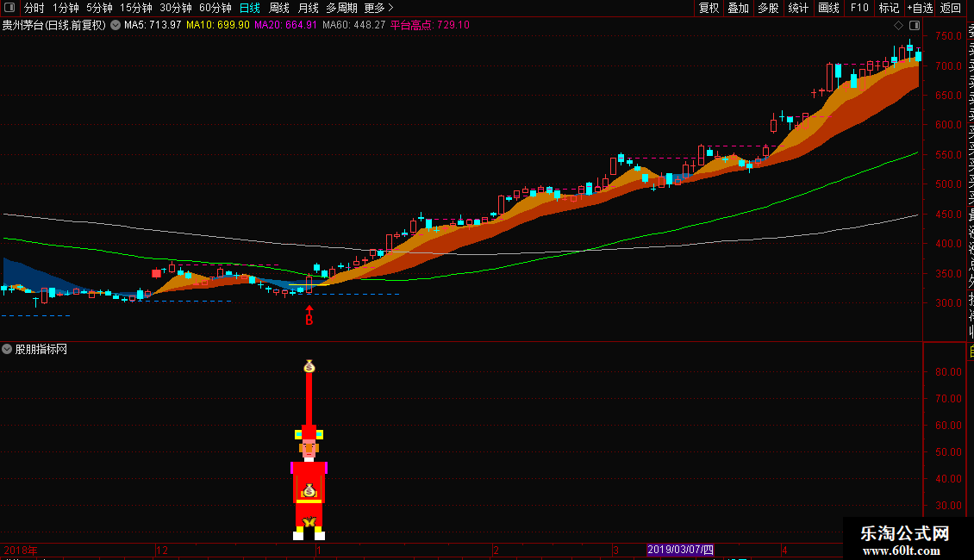Open indicator dropdown next to 贵州茅台 title
This screenshot has width=974, height=560.
point(116,26)
